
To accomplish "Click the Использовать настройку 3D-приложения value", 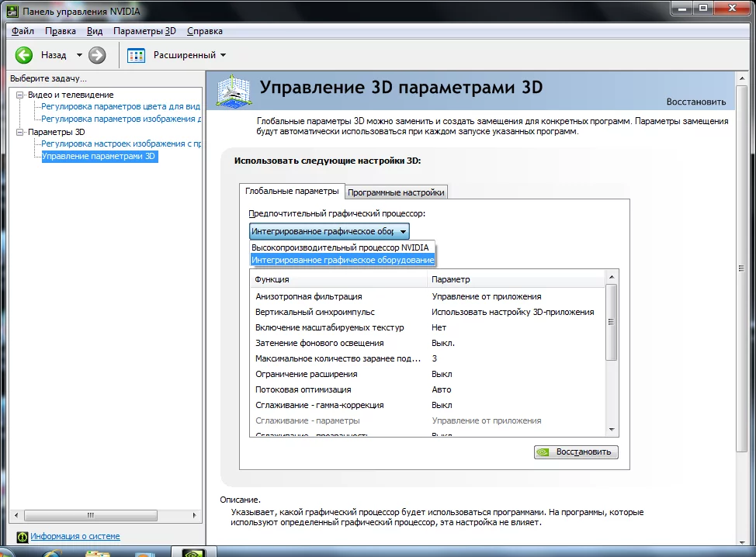I will [x=512, y=312].
